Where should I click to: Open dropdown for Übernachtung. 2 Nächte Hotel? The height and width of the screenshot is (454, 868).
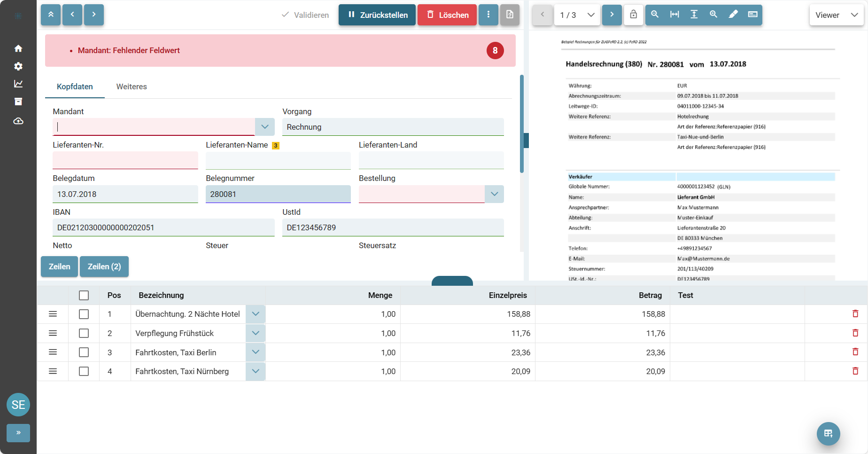[256, 314]
